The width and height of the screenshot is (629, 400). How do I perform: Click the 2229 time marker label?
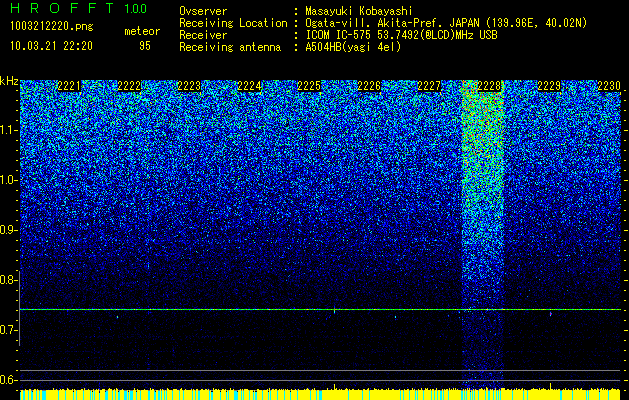549,86
